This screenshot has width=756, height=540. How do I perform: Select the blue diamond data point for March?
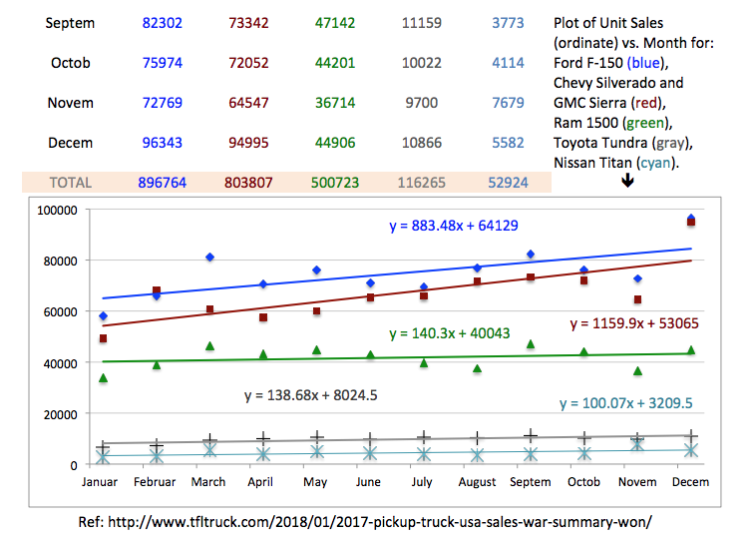pyautogui.click(x=209, y=258)
